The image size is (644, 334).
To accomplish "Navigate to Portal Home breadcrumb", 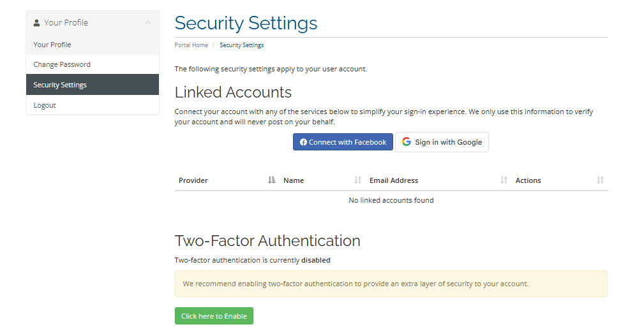I will 191,45.
